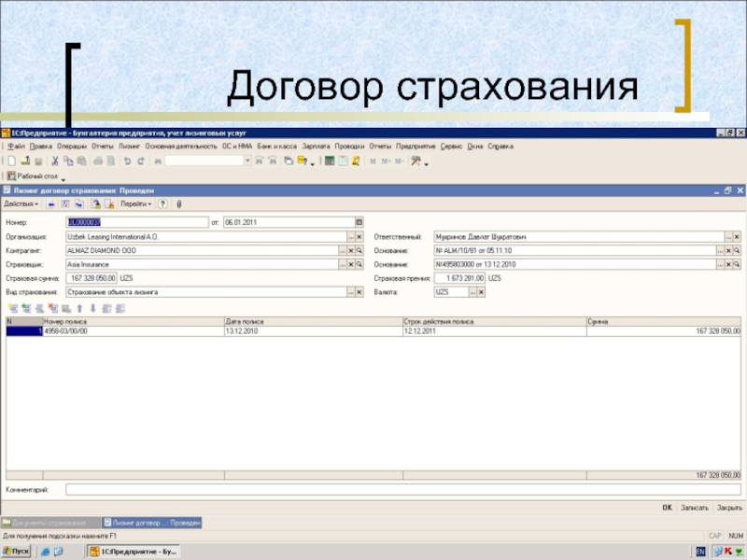Click the Закрыть button
Screen dimensions: 747x560
tap(729, 508)
